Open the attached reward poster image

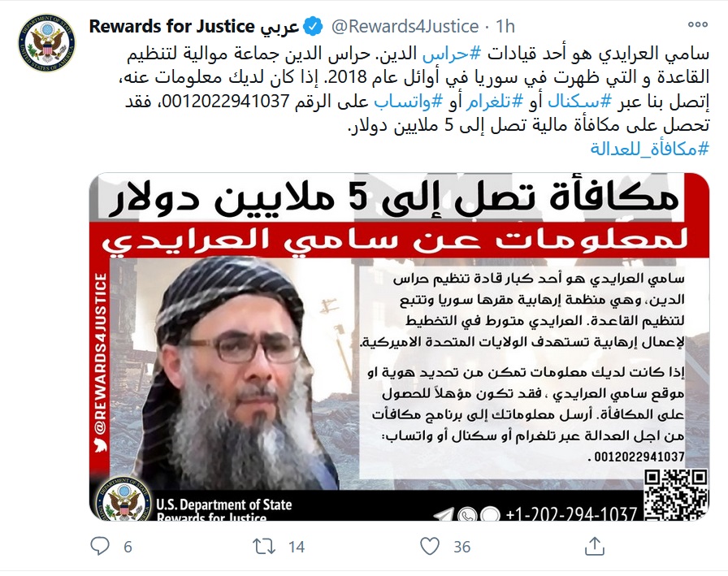399,347
